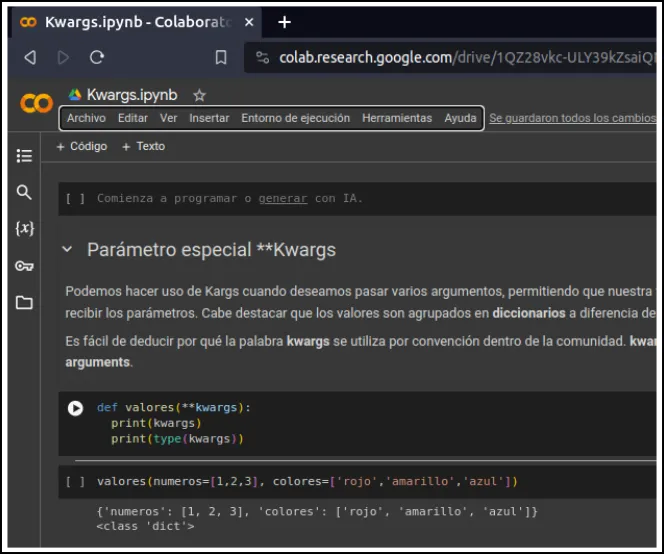Open the table of contents sidebar icon
664x554 pixels.
click(24, 156)
